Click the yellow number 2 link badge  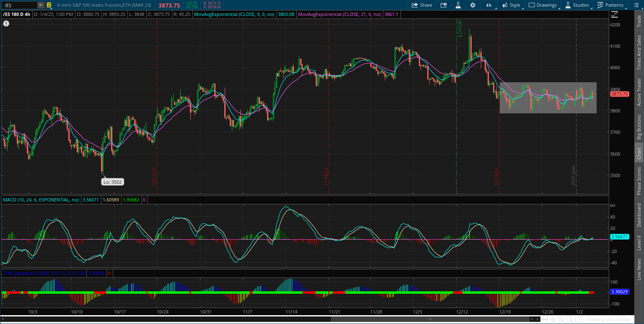point(49,5)
